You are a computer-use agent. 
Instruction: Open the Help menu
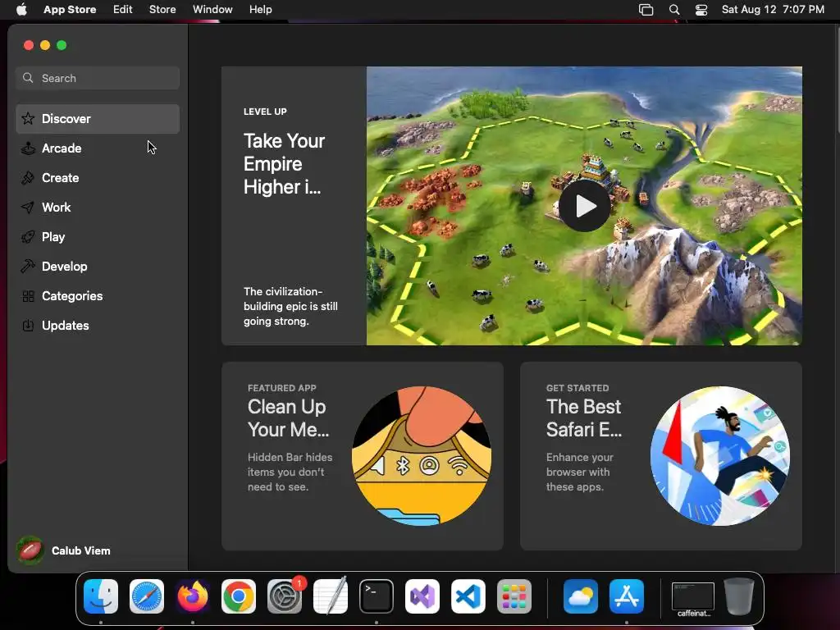click(260, 10)
